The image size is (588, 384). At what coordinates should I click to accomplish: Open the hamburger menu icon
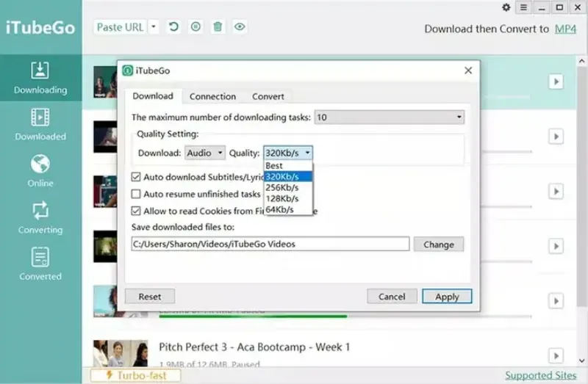coord(523,7)
